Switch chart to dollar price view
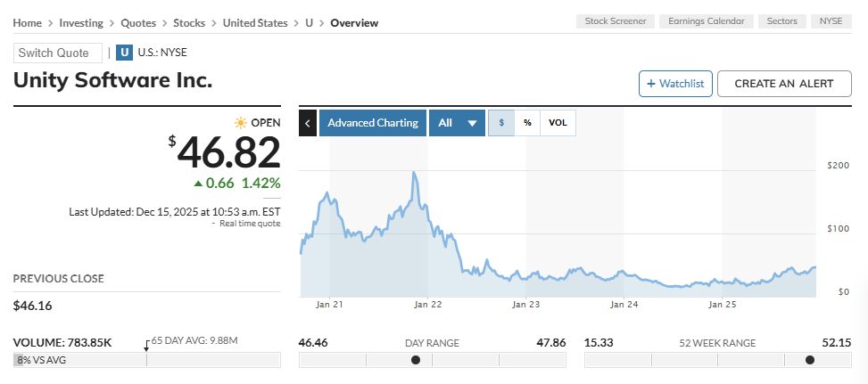 pyautogui.click(x=501, y=123)
